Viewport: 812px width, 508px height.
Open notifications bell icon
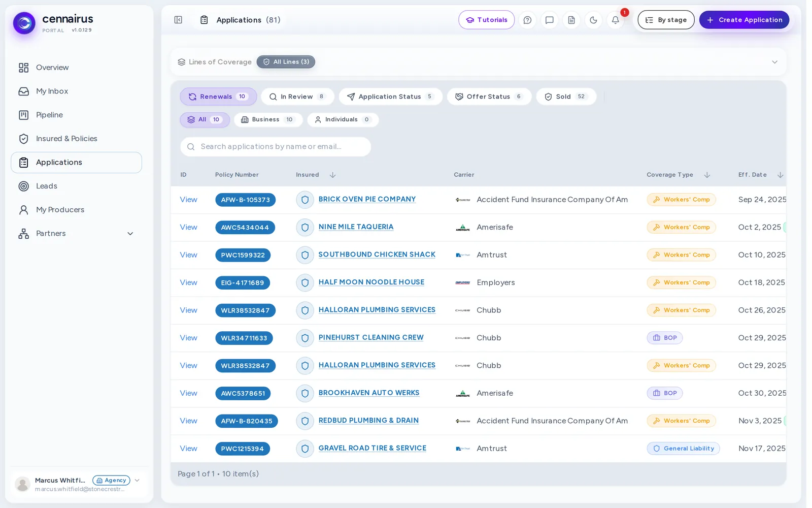pos(615,20)
